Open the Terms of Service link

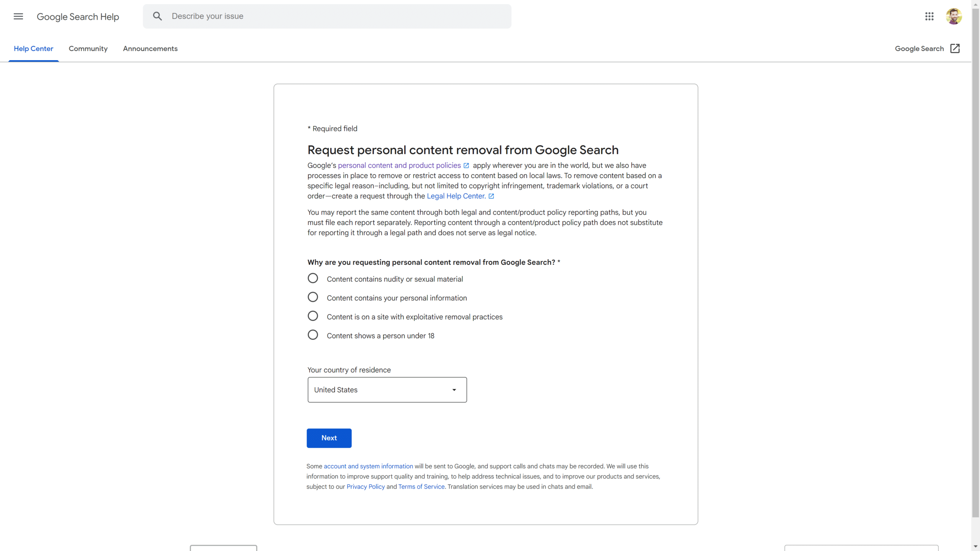[421, 487]
